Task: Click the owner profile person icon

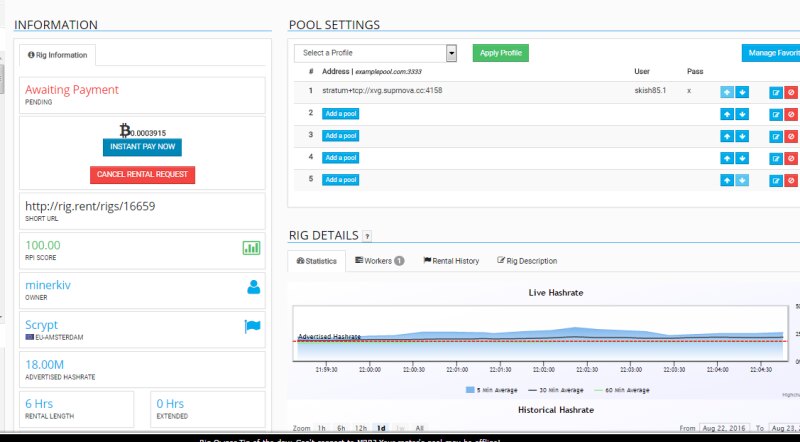Action: 253,287
